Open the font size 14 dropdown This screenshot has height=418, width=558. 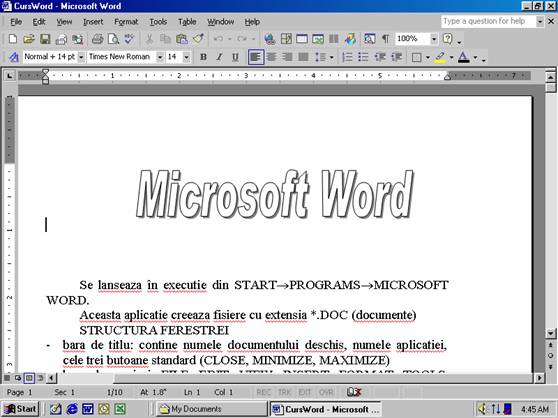[186, 57]
